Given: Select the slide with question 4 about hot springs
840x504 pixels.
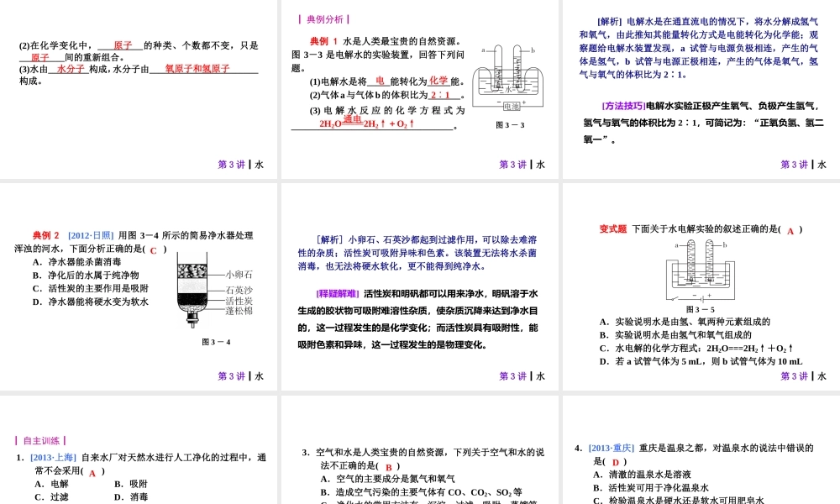Looking at the screenshot, I should click(x=701, y=450).
